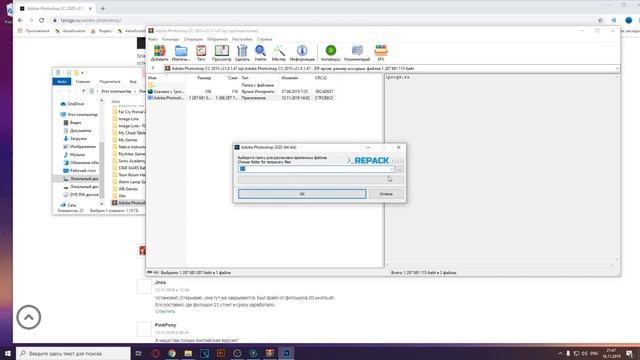The height and width of the screenshot is (360, 640).
Task: Select Видео in the Explorer navigation pane
Action: click(x=72, y=122)
